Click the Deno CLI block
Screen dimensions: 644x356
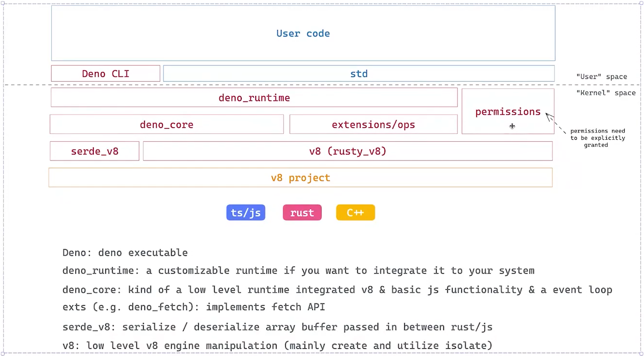click(105, 74)
